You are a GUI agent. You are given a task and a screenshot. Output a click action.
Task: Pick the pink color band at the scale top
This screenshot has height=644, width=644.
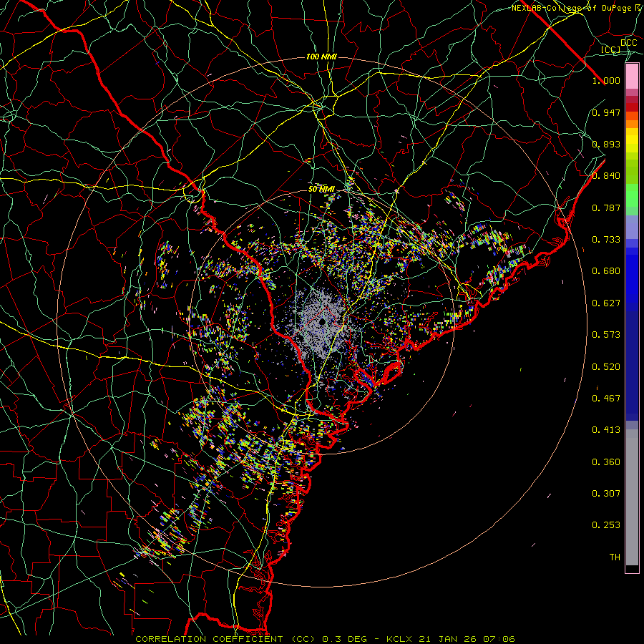click(632, 77)
